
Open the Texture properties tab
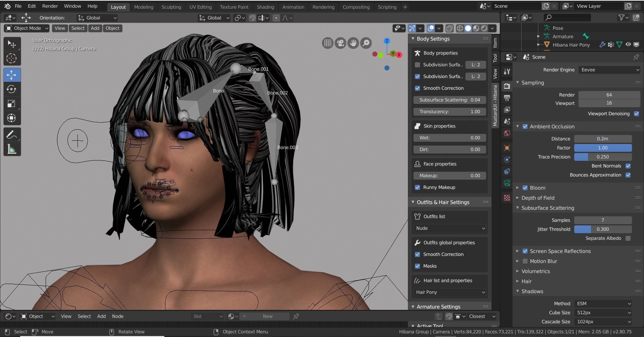[507, 198]
